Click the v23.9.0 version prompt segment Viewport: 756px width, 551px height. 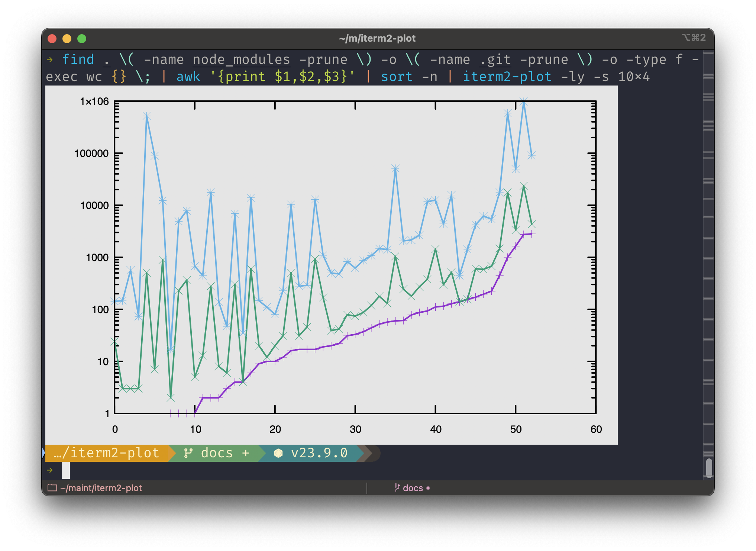tap(319, 453)
